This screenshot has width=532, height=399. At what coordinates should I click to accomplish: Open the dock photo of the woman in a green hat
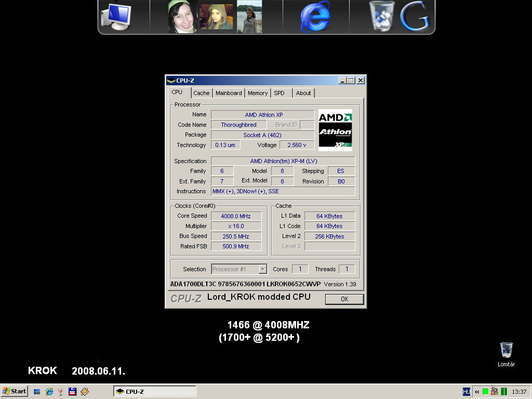click(182, 17)
